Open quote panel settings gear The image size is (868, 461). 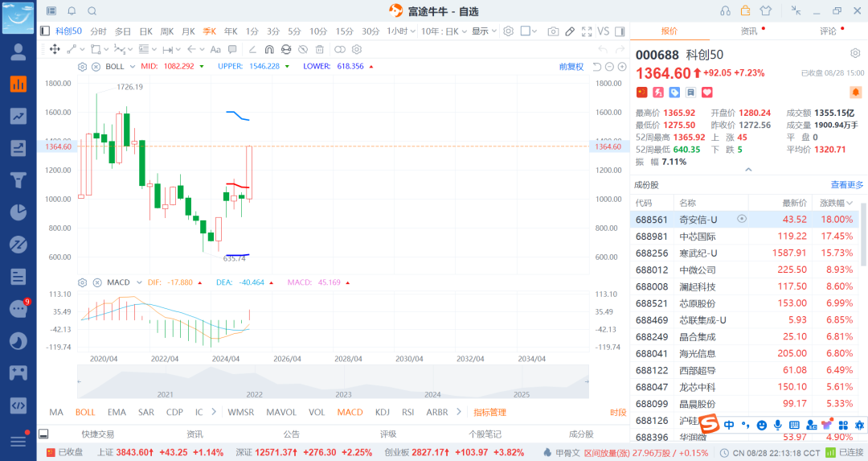pos(855,53)
